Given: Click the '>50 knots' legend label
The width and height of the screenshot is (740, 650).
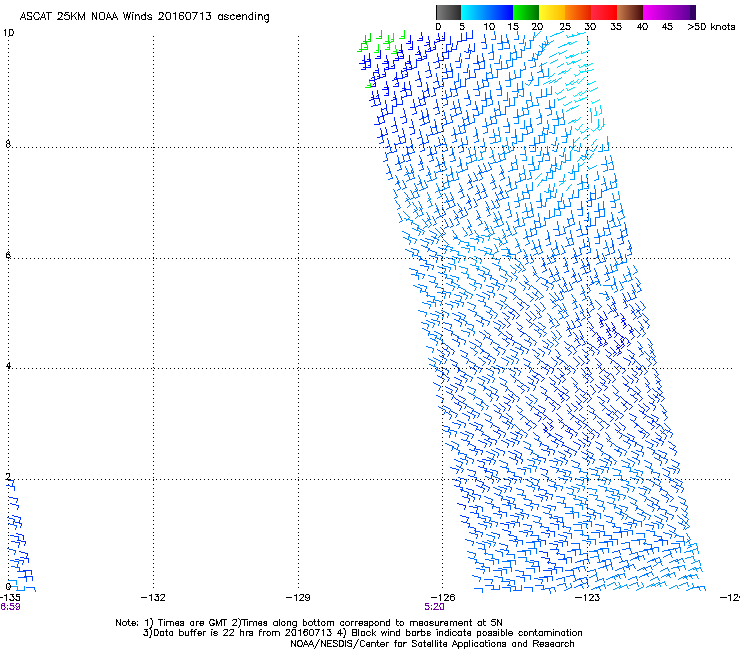Looking at the screenshot, I should coord(711,27).
